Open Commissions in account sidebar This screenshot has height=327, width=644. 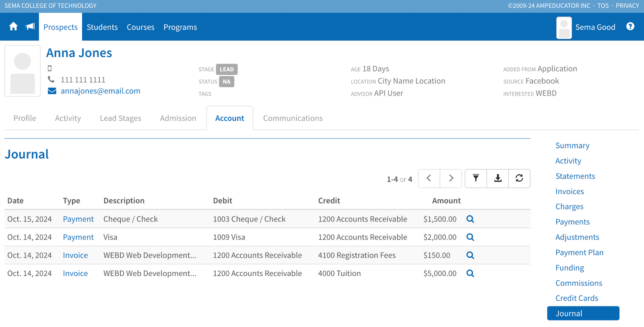click(x=579, y=283)
